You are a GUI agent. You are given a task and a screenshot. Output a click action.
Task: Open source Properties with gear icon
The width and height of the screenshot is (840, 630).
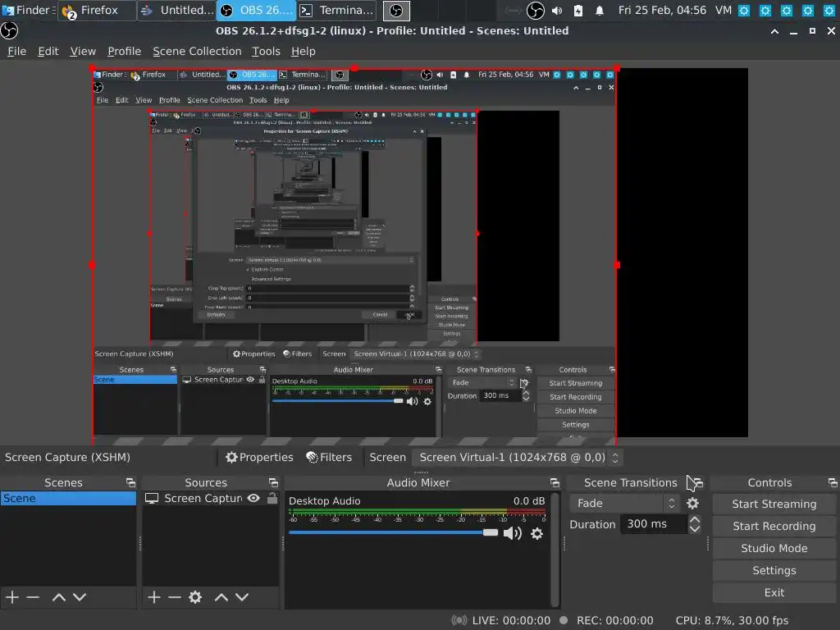coord(259,458)
